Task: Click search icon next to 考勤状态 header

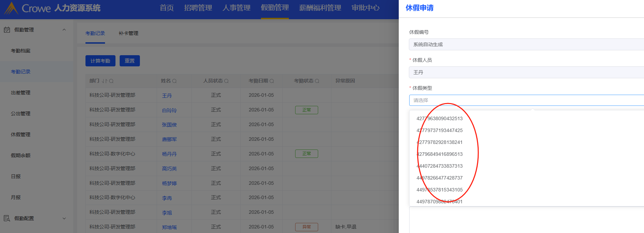Action: point(317,81)
